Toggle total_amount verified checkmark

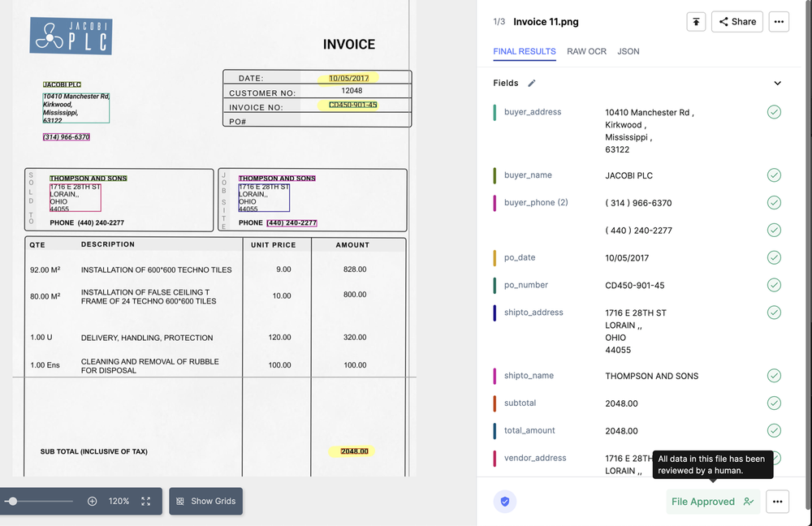click(x=774, y=430)
